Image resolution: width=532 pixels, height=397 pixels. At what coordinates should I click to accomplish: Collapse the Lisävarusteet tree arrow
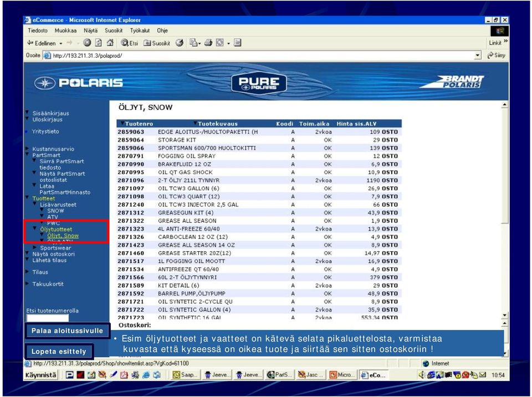(34, 203)
